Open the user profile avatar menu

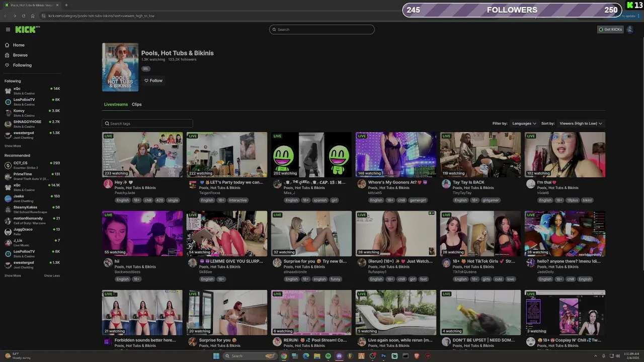[630, 30]
